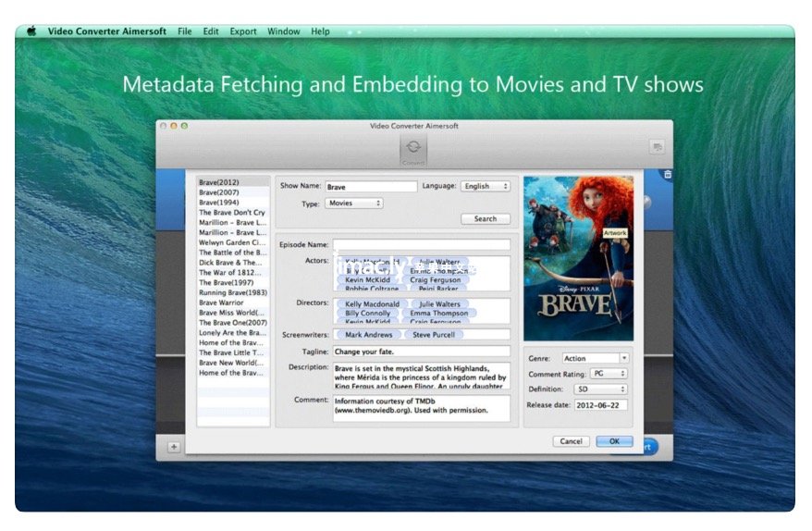Viewport: 812px width, 531px height.
Task: Click the Genre field showing Action
Action: point(591,358)
